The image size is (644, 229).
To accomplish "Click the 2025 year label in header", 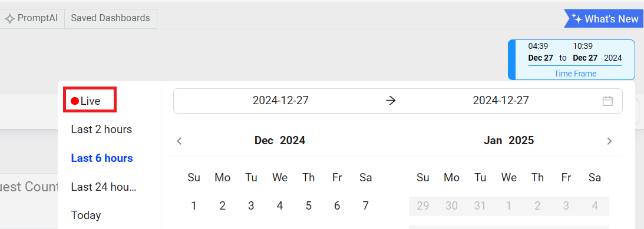I will [521, 141].
